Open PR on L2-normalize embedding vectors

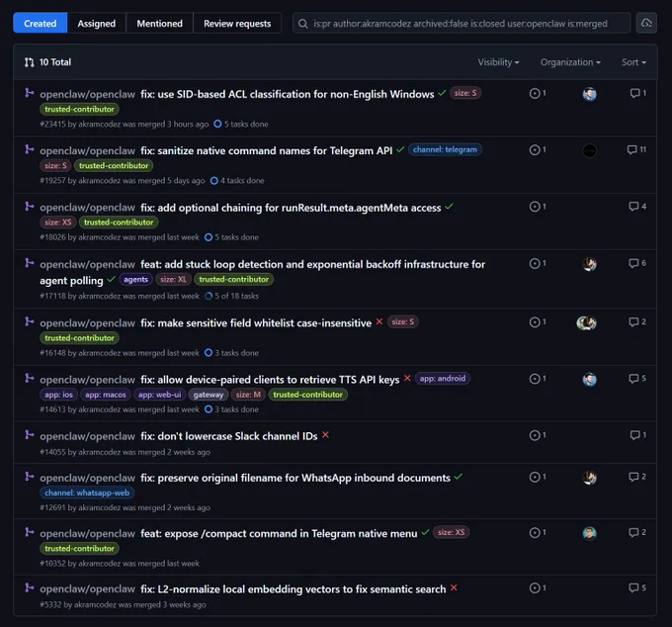[x=294, y=589]
